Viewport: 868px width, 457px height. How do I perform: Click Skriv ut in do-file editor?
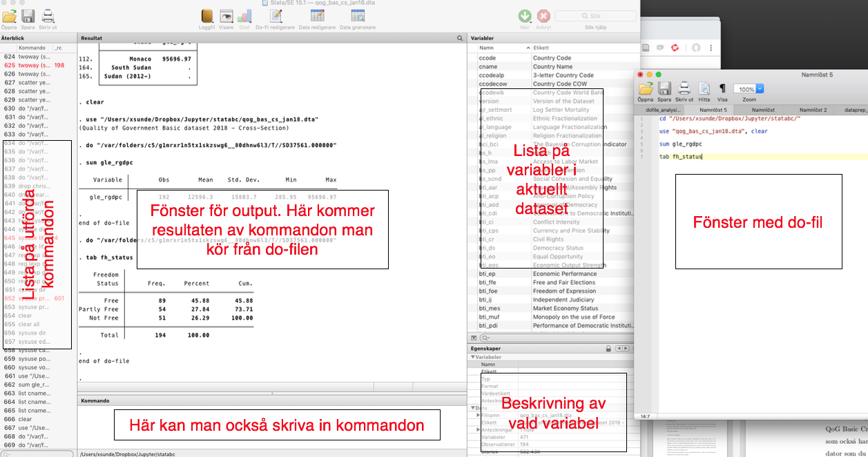coord(684,88)
